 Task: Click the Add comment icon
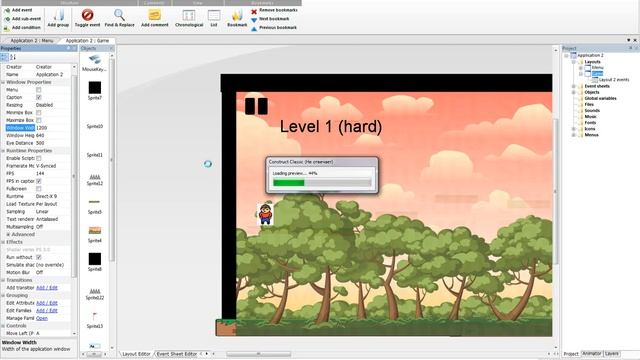click(x=155, y=16)
